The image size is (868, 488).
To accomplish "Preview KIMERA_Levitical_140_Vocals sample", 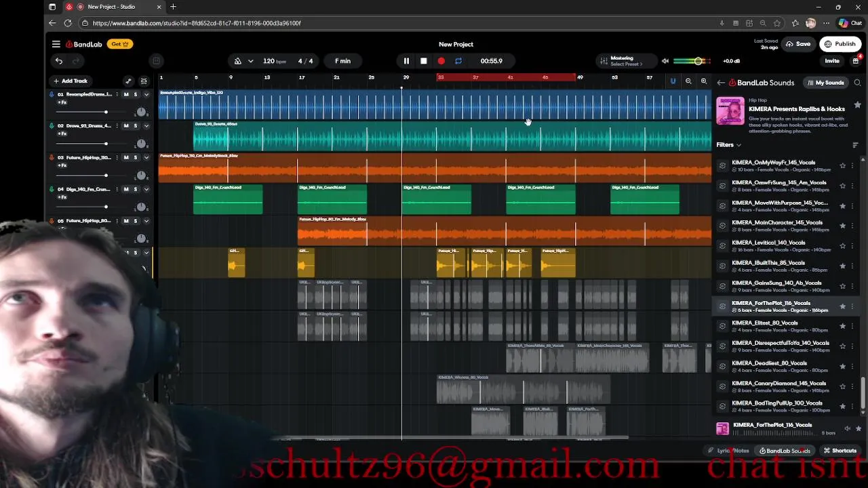I will [722, 246].
